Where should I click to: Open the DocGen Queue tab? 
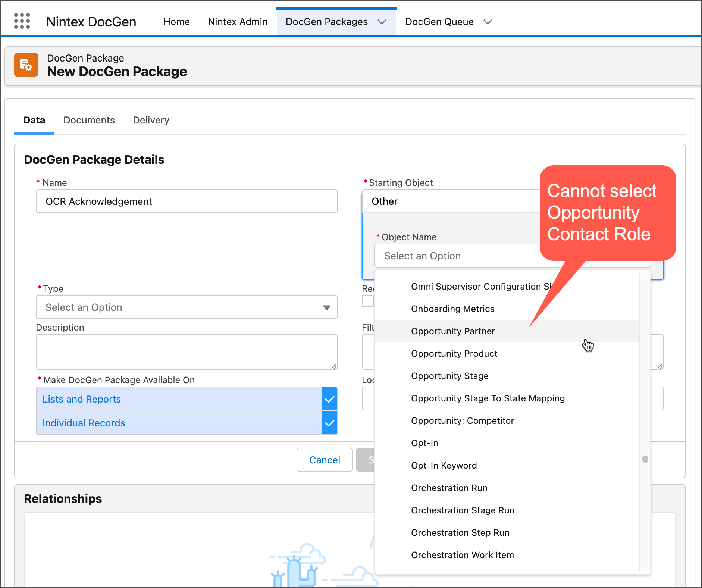click(439, 22)
